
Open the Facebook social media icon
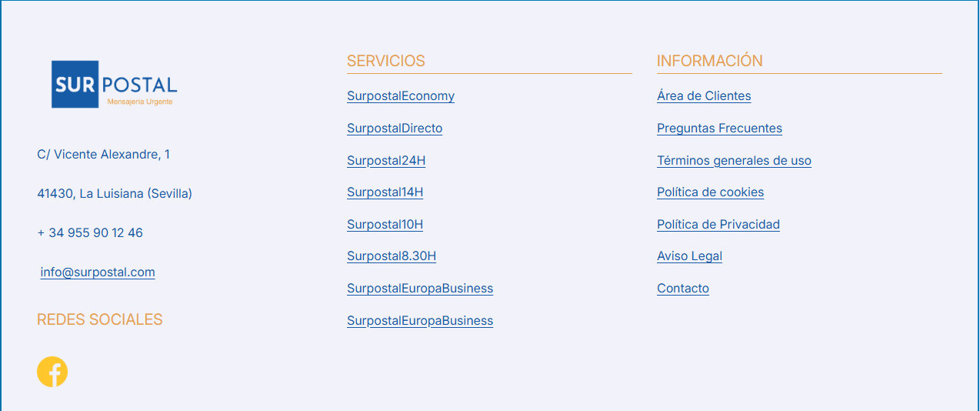(x=52, y=372)
